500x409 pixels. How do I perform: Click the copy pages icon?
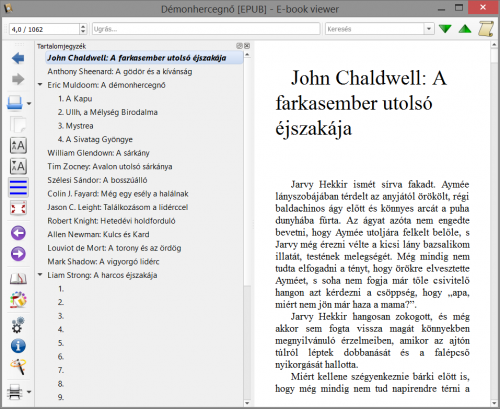18,124
